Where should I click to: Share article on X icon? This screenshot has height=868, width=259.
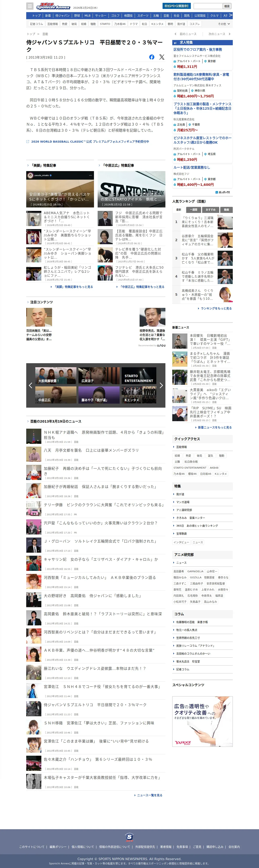(x=162, y=57)
